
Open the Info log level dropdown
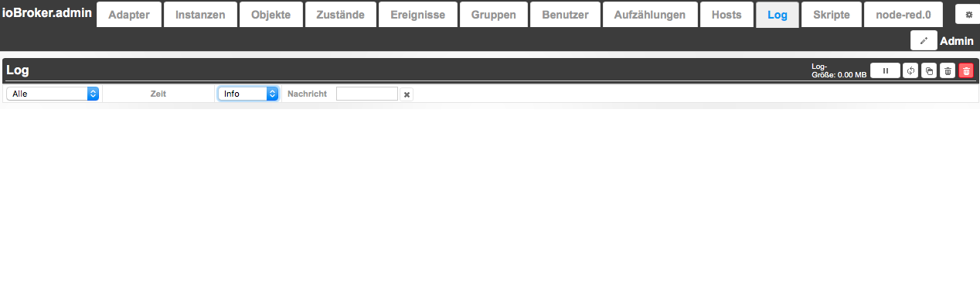pos(248,94)
